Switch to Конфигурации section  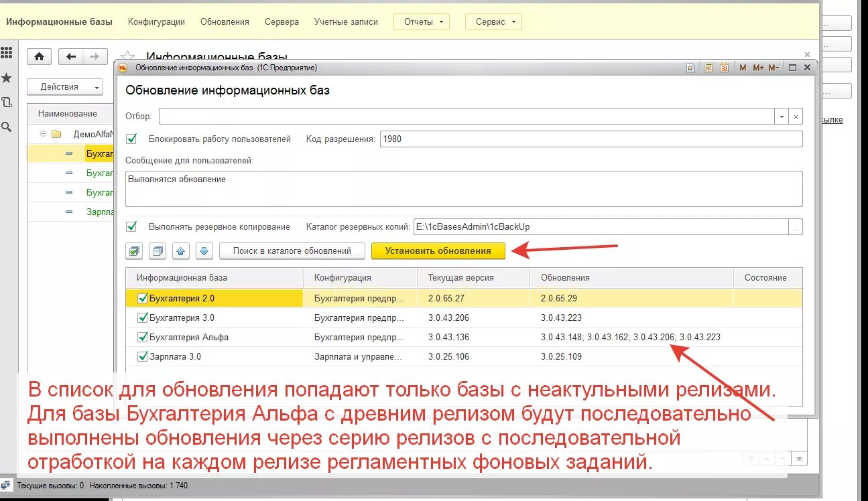click(156, 22)
